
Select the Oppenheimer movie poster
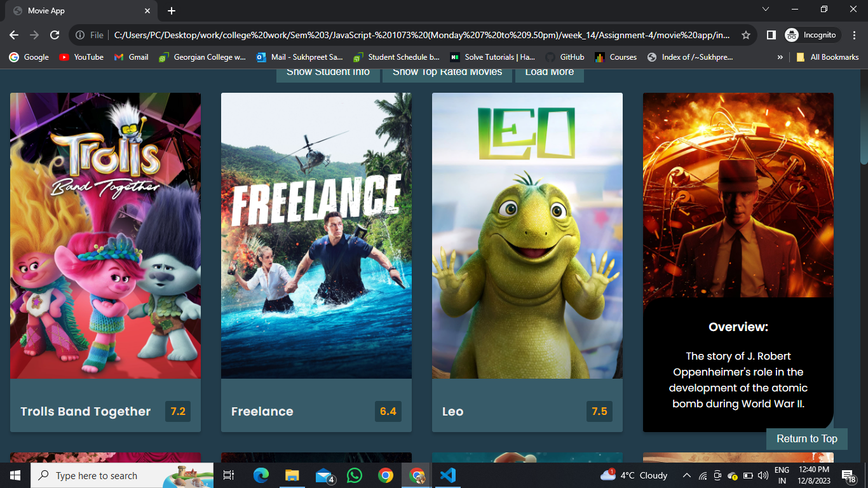coord(738,195)
